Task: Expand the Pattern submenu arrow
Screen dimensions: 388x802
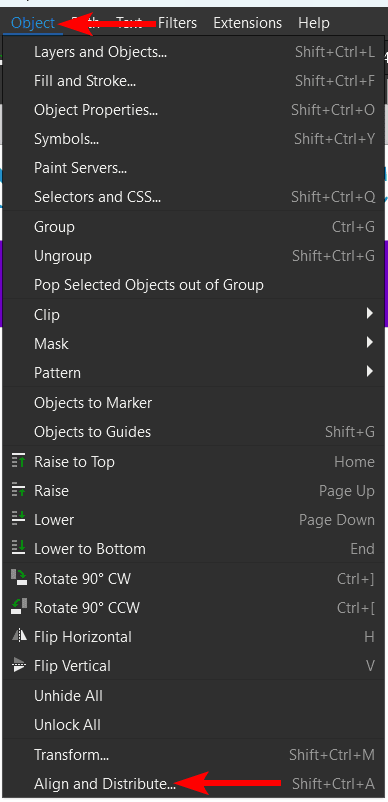Action: pos(370,372)
